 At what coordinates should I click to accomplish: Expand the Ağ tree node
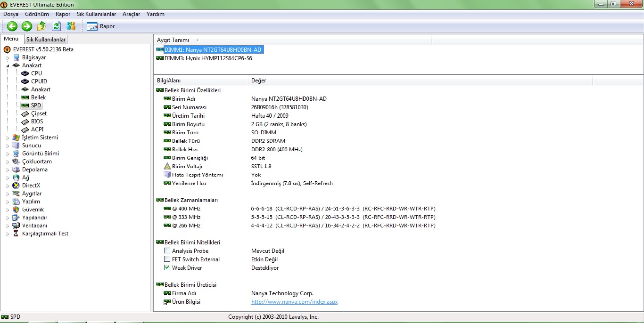(x=8, y=178)
